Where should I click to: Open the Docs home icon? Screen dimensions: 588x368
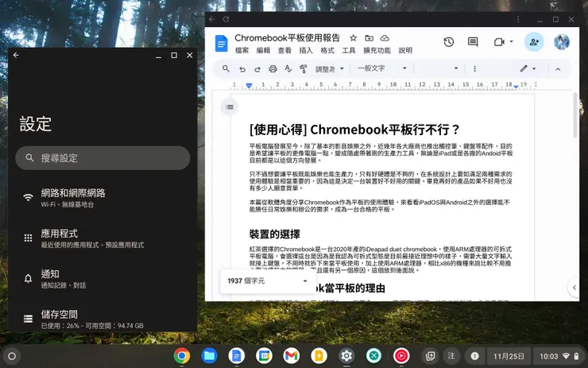pos(221,43)
